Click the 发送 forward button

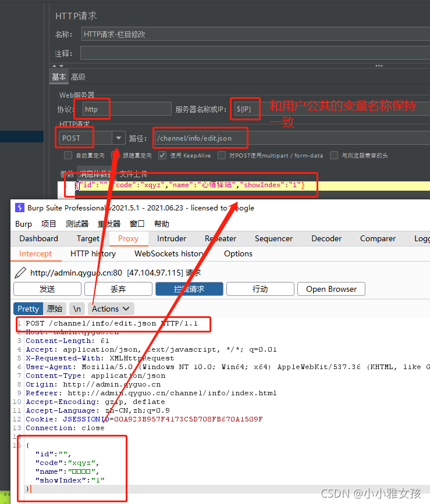click(x=47, y=289)
